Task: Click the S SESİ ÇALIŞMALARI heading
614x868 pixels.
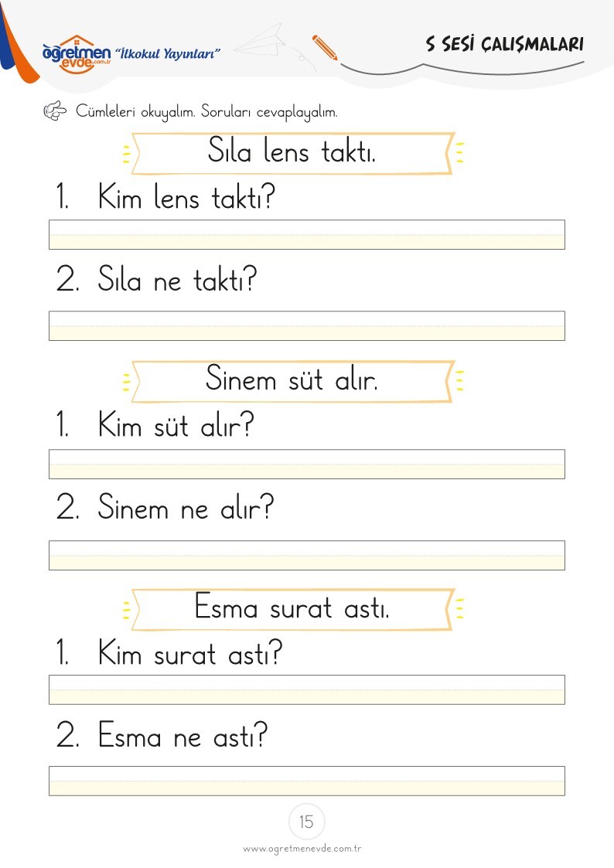Action: (x=504, y=44)
